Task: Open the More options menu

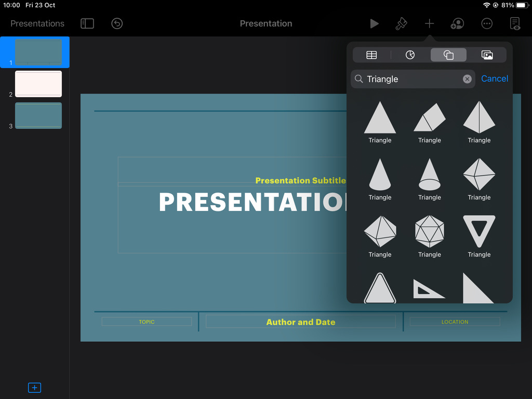Action: pos(486,23)
